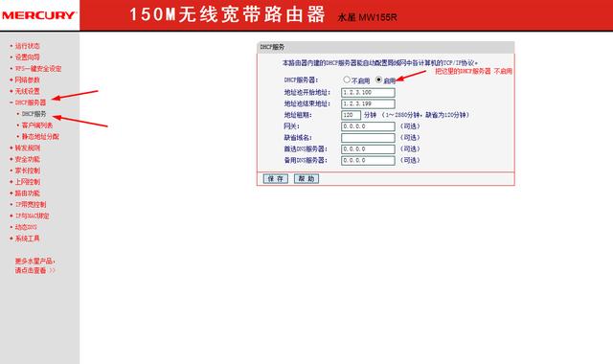Click the 地址池开始地址 input field
Image resolution: width=613 pixels, height=364 pixels.
tap(368, 93)
